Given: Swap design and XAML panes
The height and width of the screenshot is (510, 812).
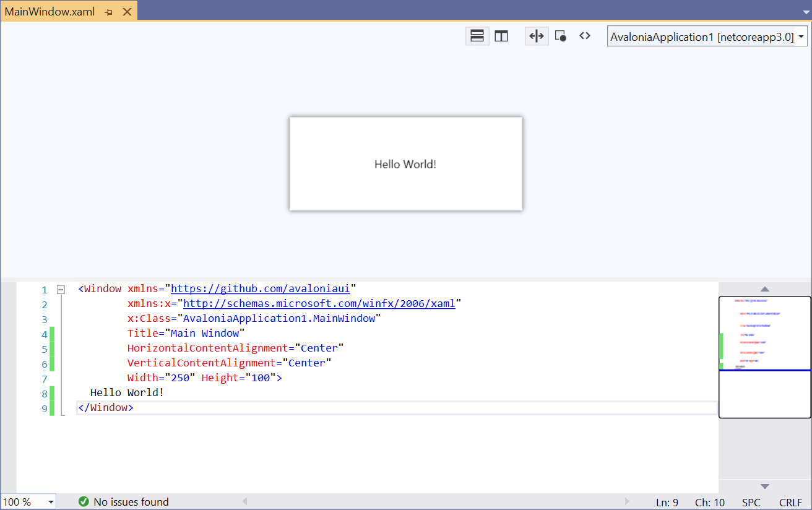Looking at the screenshot, I should tap(537, 36).
